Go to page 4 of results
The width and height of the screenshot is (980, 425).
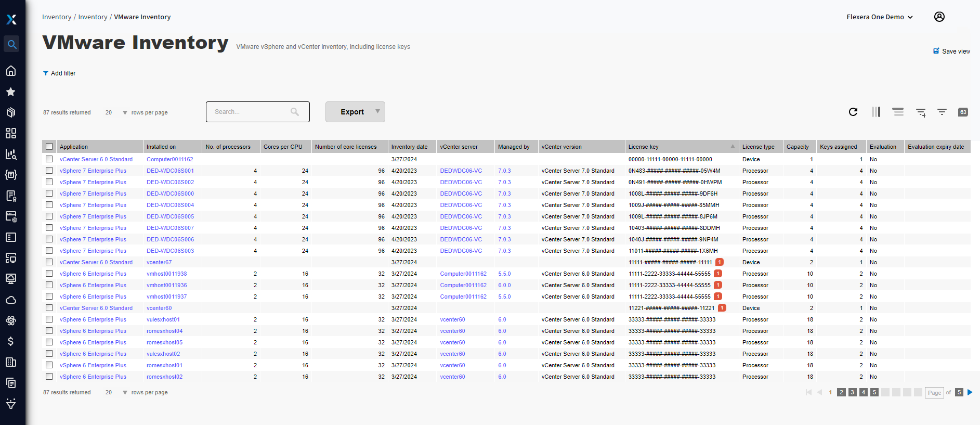[x=863, y=392]
